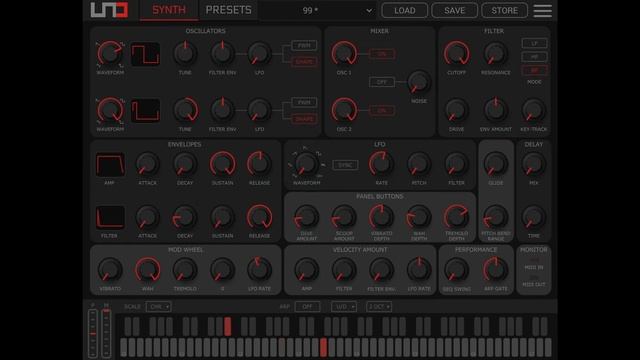Click the red highlighted white key
Image resolution: width=640 pixels, height=360 pixels.
(x=324, y=347)
